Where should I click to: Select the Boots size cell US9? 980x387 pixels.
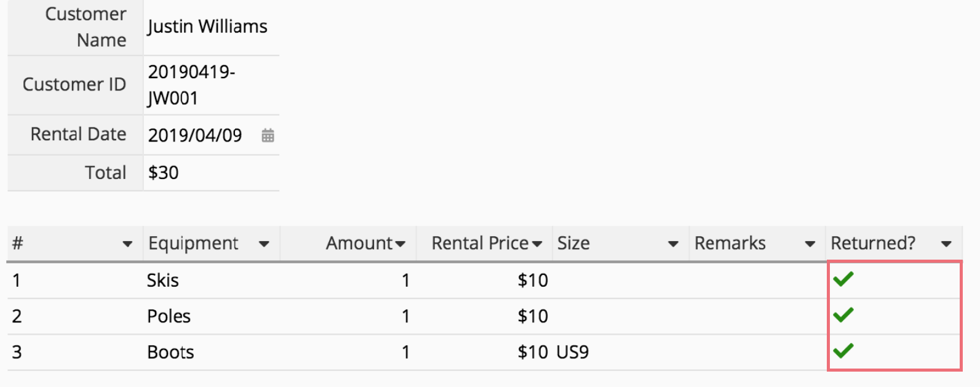click(x=621, y=352)
